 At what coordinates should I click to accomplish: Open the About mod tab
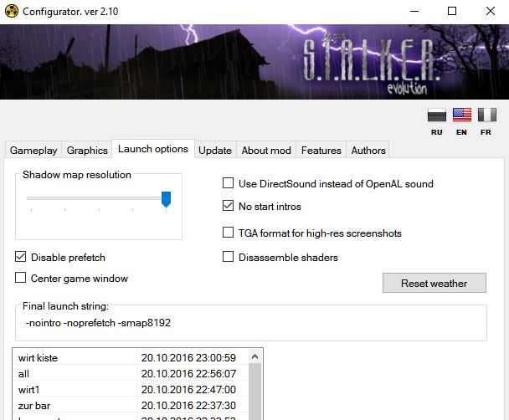(x=266, y=150)
